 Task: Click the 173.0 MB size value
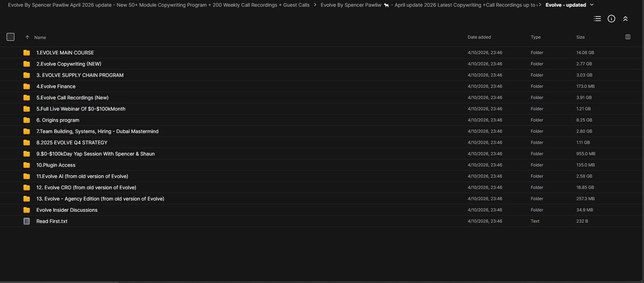coord(585,86)
